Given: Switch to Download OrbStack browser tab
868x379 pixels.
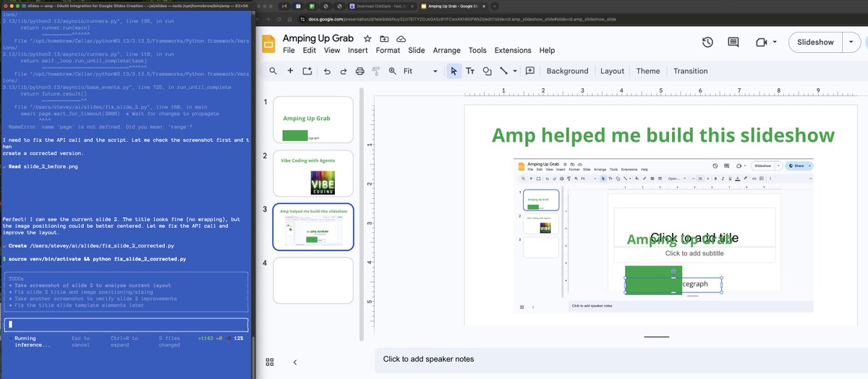Looking at the screenshot, I should coord(379,6).
